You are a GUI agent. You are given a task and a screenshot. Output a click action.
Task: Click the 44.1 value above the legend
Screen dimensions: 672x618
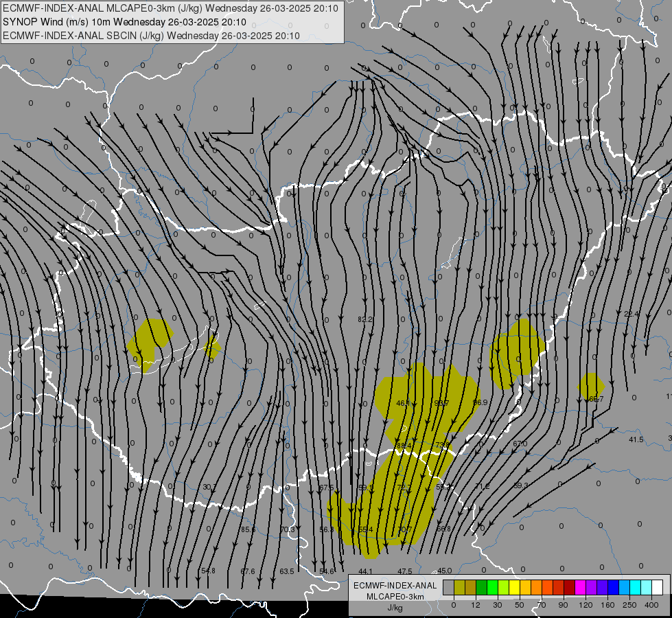click(366, 571)
